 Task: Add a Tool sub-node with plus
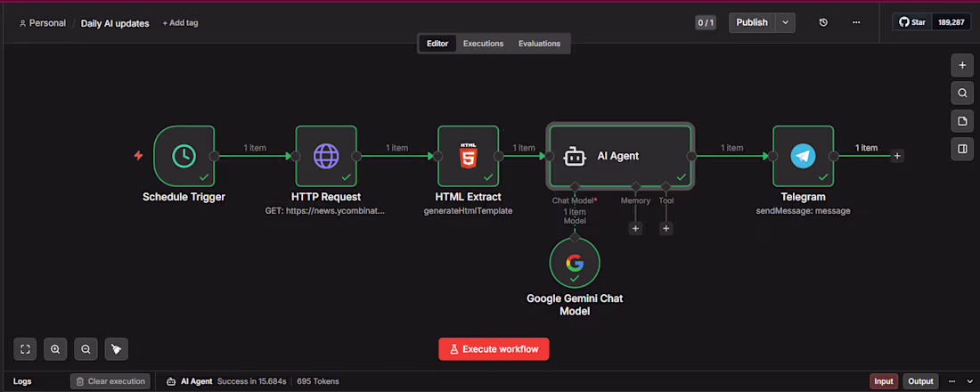(x=666, y=229)
